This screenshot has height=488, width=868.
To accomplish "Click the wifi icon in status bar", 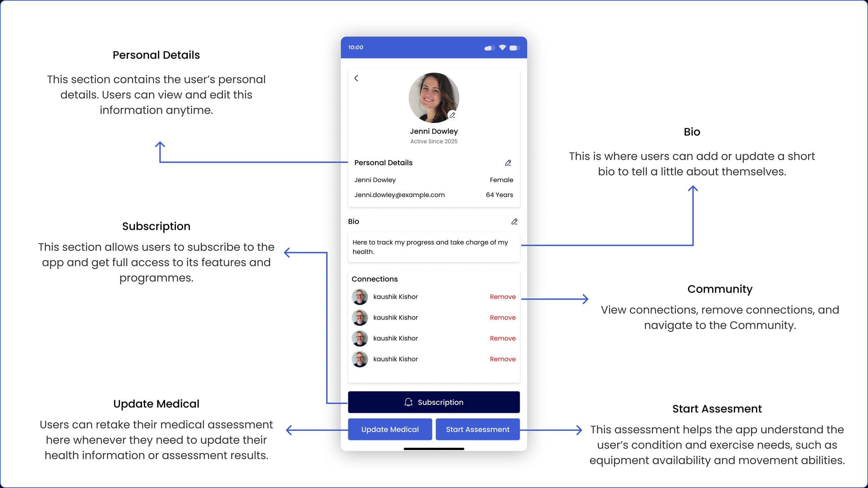I will 502,47.
